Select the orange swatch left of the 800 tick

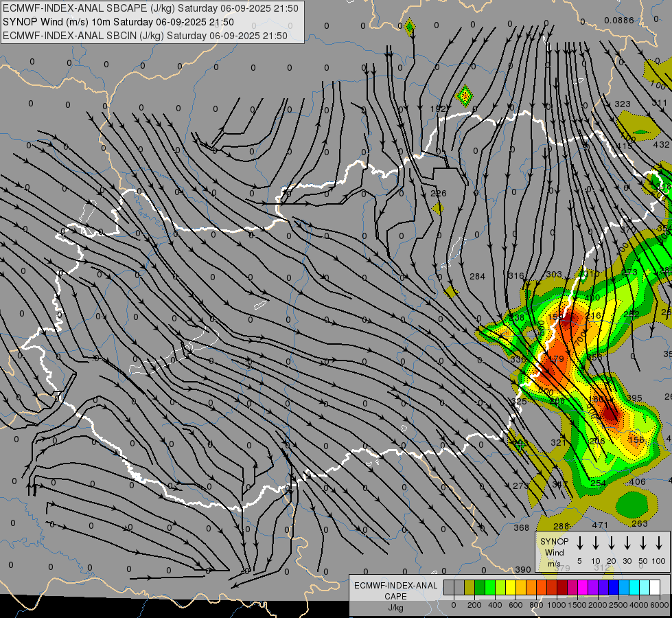pyautogui.click(x=531, y=588)
